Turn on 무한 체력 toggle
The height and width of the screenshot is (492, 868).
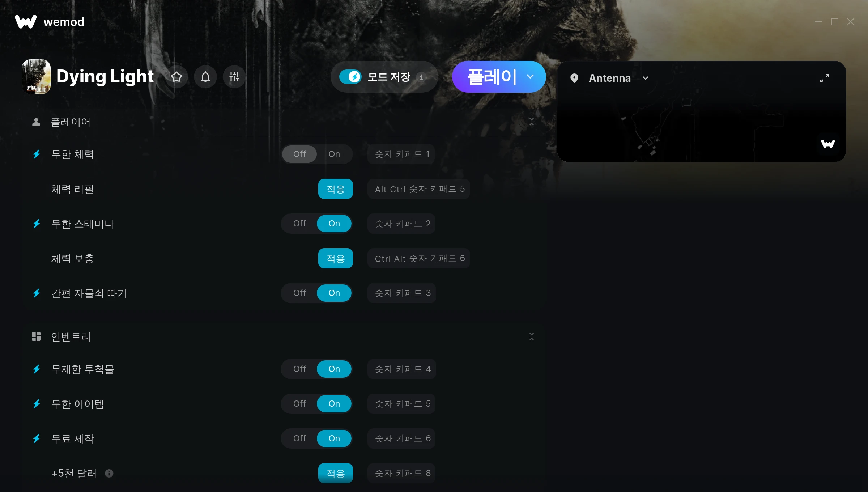(334, 154)
